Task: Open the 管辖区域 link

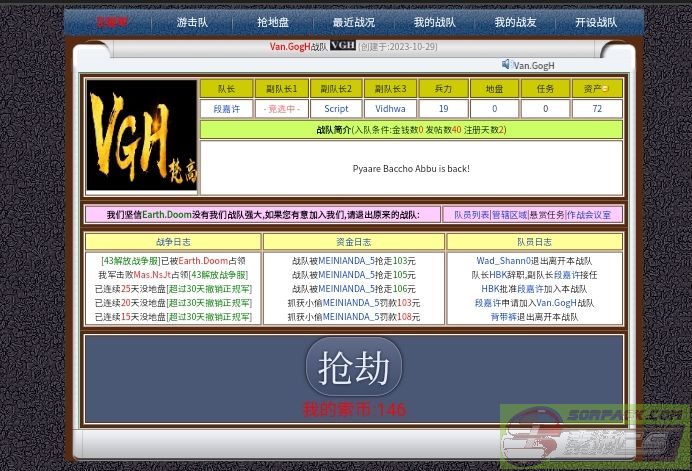Action: pos(509,214)
